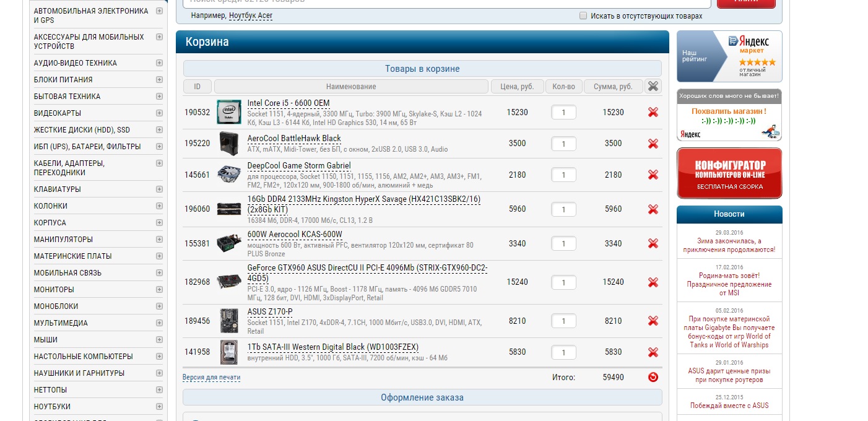Expand 'Мыши' category

coord(159,339)
